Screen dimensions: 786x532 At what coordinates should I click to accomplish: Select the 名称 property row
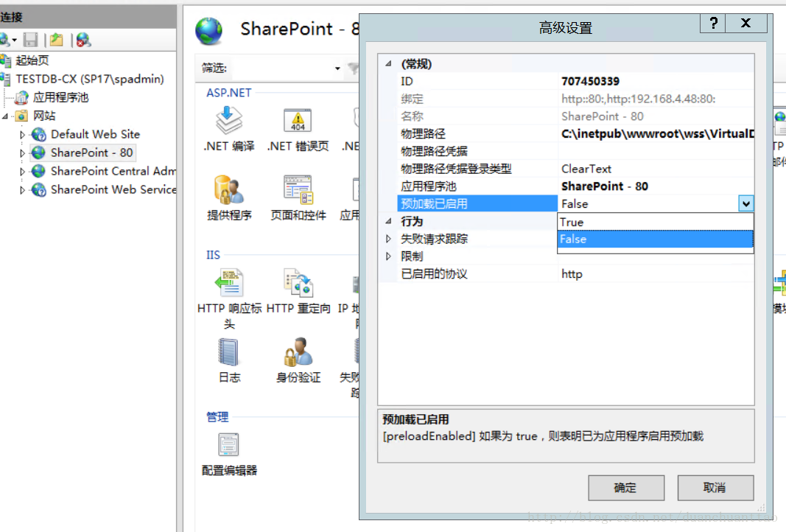point(576,116)
